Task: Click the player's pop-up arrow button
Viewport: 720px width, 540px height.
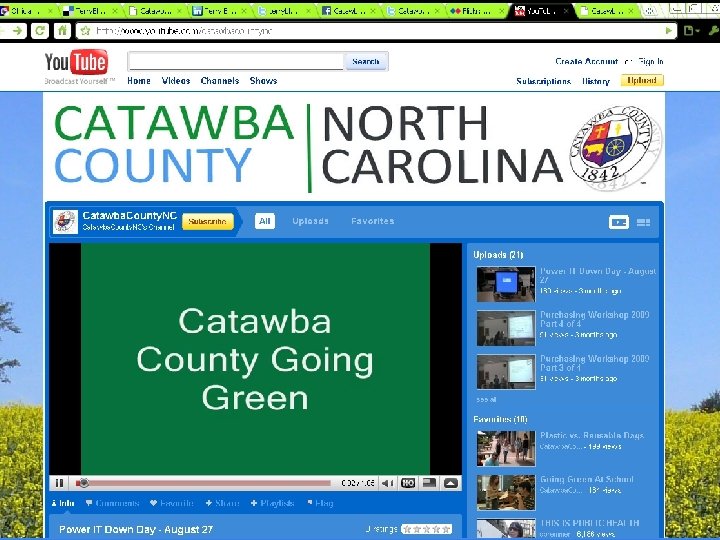Action: pos(450,483)
